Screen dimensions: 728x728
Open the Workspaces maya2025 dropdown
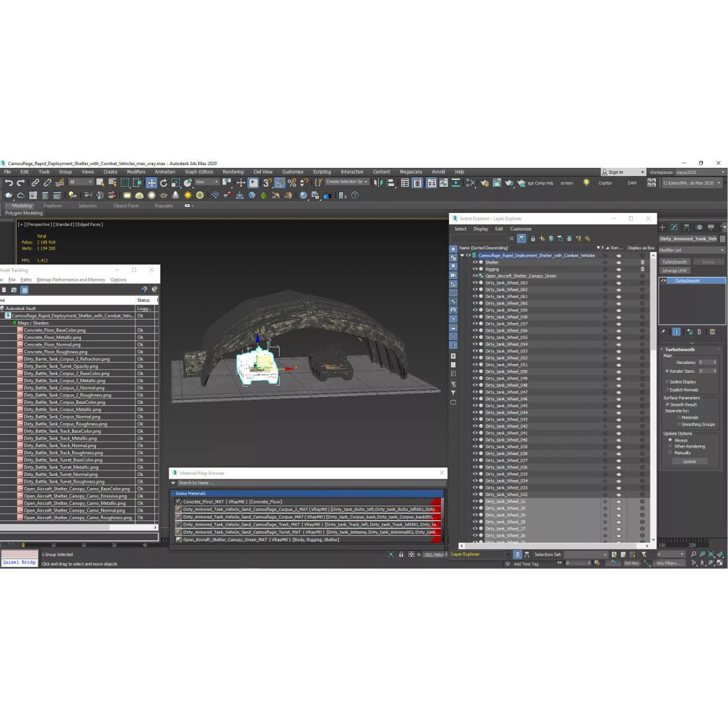tap(700, 172)
